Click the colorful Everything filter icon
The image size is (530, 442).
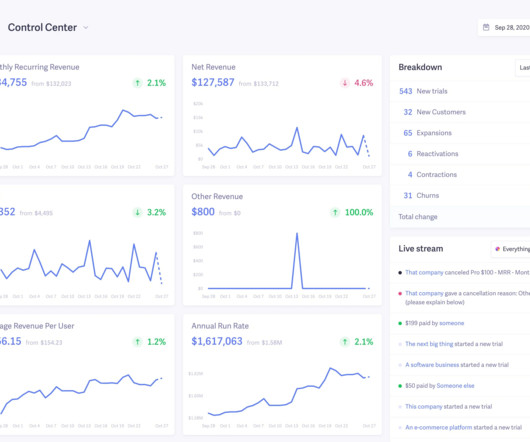[x=497, y=249]
